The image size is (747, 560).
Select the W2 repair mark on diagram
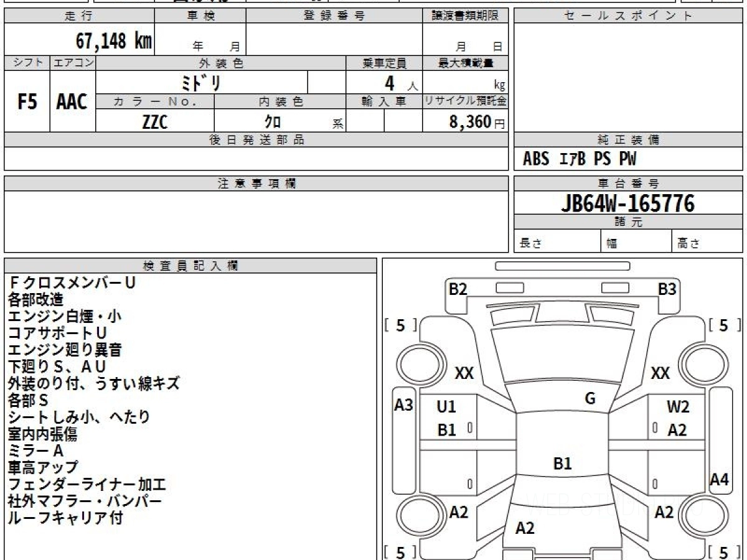coord(678,407)
